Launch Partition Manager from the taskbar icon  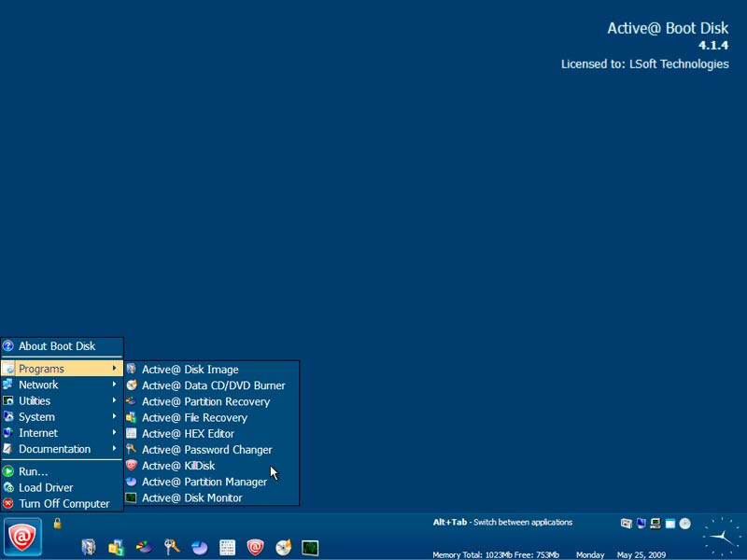pyautogui.click(x=199, y=548)
